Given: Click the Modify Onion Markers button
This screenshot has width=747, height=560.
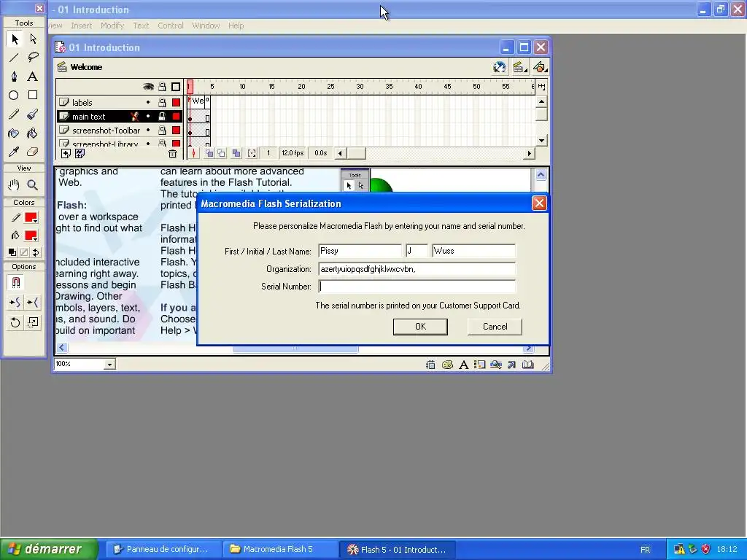Looking at the screenshot, I should click(x=252, y=153).
